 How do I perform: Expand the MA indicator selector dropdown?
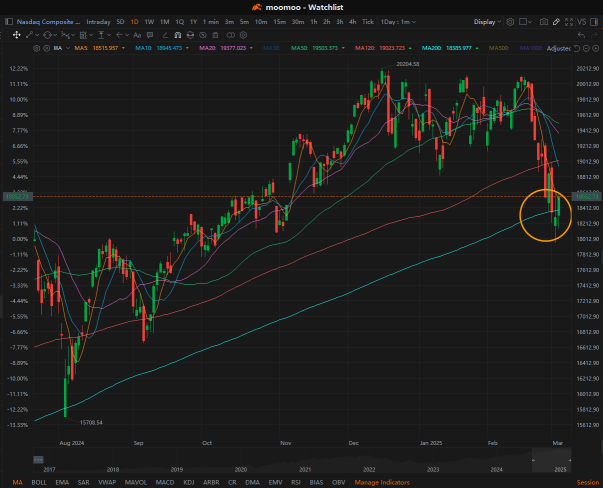(61, 48)
